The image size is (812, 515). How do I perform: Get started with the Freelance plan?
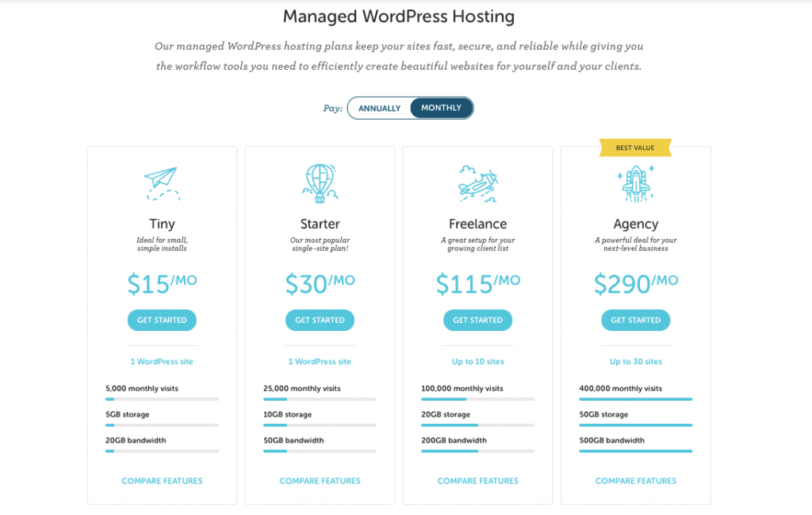coord(478,321)
